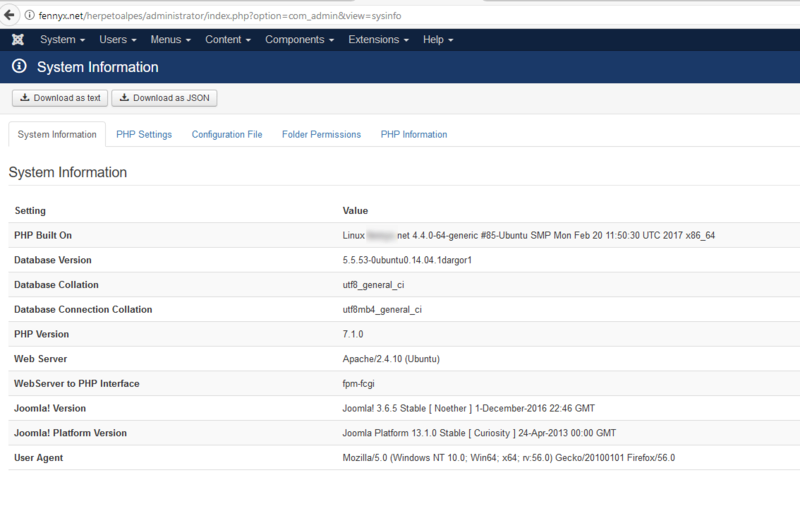
Task: Click the Joomla! Platform Version label
Action: [x=70, y=433]
